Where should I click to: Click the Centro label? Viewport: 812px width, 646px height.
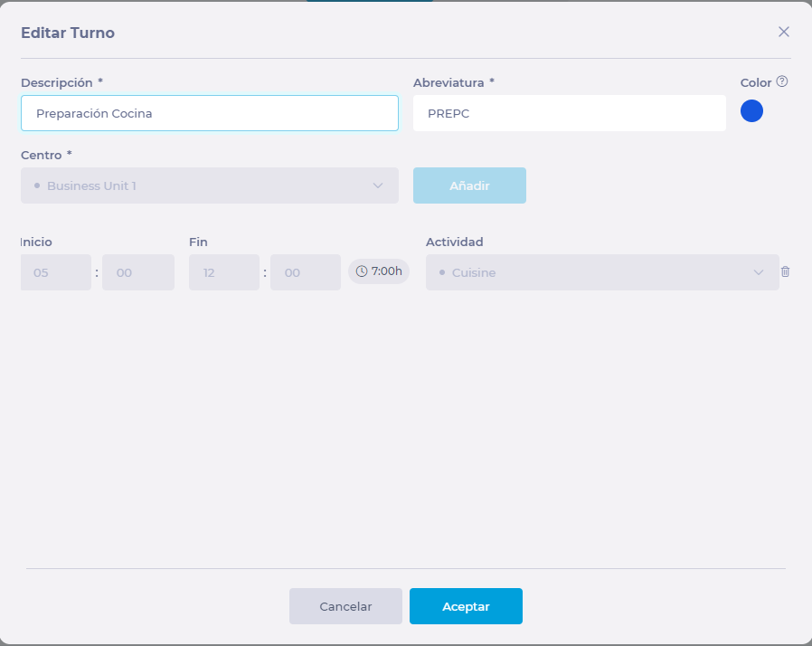tap(42, 156)
